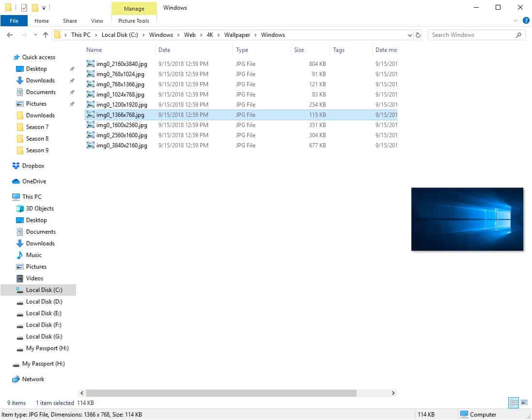The image size is (532, 420).
Task: Click This PC in the address path
Action: click(x=81, y=35)
